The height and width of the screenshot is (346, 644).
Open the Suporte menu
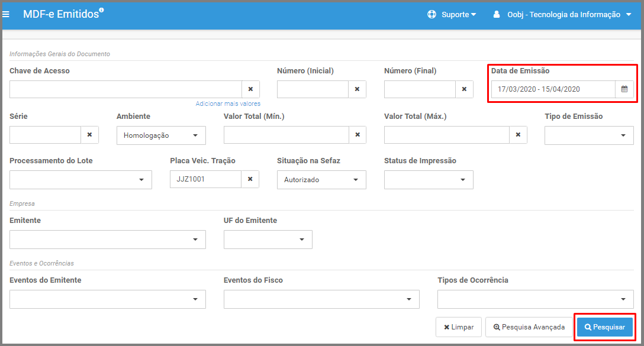pos(452,14)
